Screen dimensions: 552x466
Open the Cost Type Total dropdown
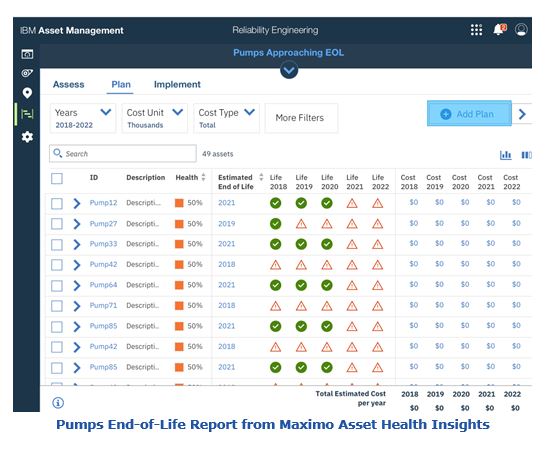[226, 118]
